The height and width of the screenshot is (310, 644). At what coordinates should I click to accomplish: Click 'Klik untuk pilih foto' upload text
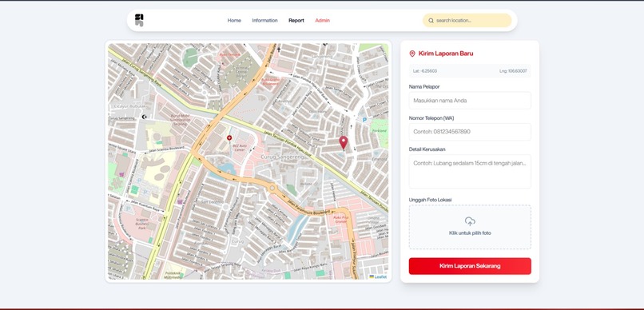coord(470,233)
